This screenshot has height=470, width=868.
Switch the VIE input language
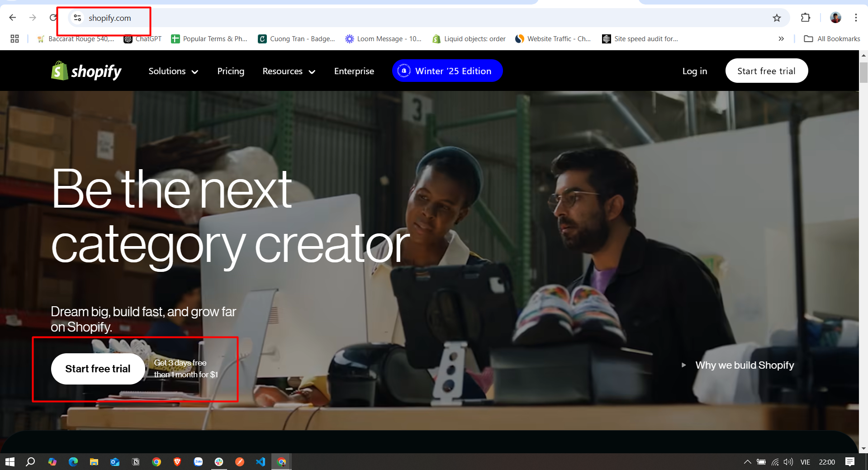pos(805,462)
